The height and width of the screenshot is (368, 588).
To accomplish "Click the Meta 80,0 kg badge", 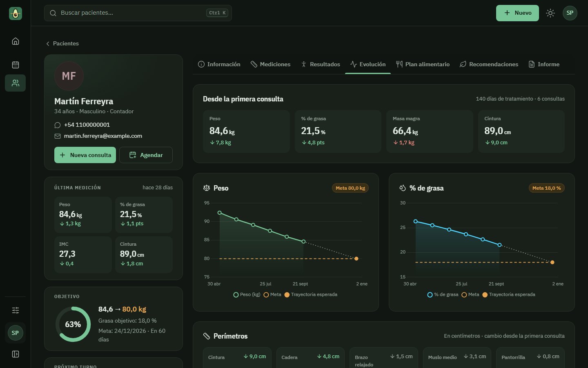I will click(350, 188).
